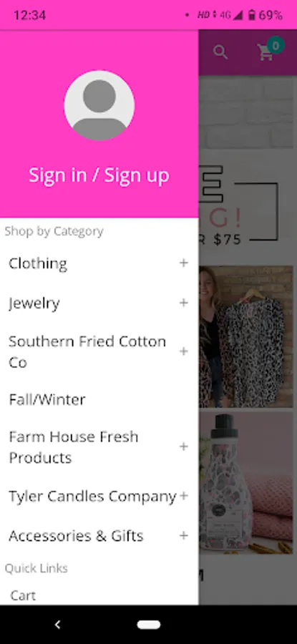Image resolution: width=297 pixels, height=644 pixels.
Task: Open the shopping cart icon
Action: point(266,54)
